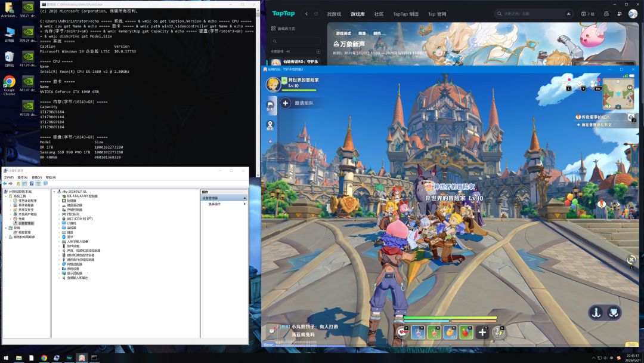Click the map pin icon on game left edge
Screen dimensions: 644x363
pyautogui.click(x=270, y=125)
